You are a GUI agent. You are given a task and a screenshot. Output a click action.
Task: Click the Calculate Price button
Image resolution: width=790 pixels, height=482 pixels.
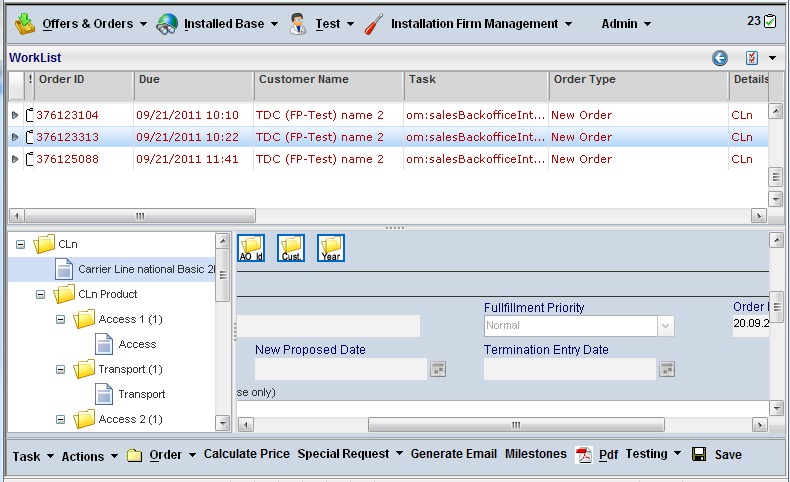(246, 454)
